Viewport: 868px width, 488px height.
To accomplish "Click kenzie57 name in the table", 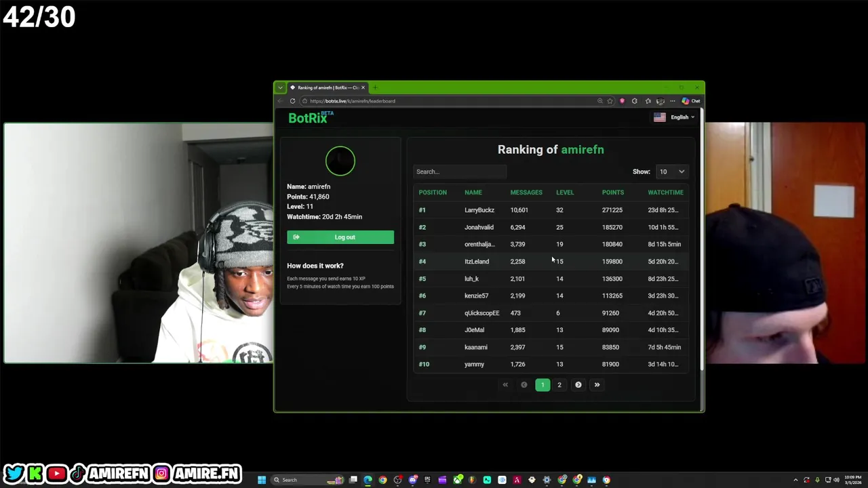I will 476,296.
